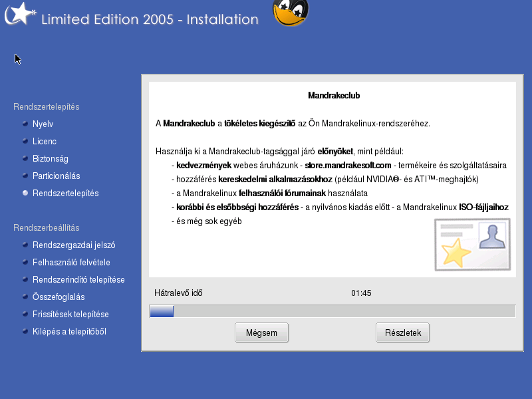The width and height of the screenshot is (532, 399).
Task: Click the 'és még sok egyéb' line
Action: pyautogui.click(x=207, y=221)
